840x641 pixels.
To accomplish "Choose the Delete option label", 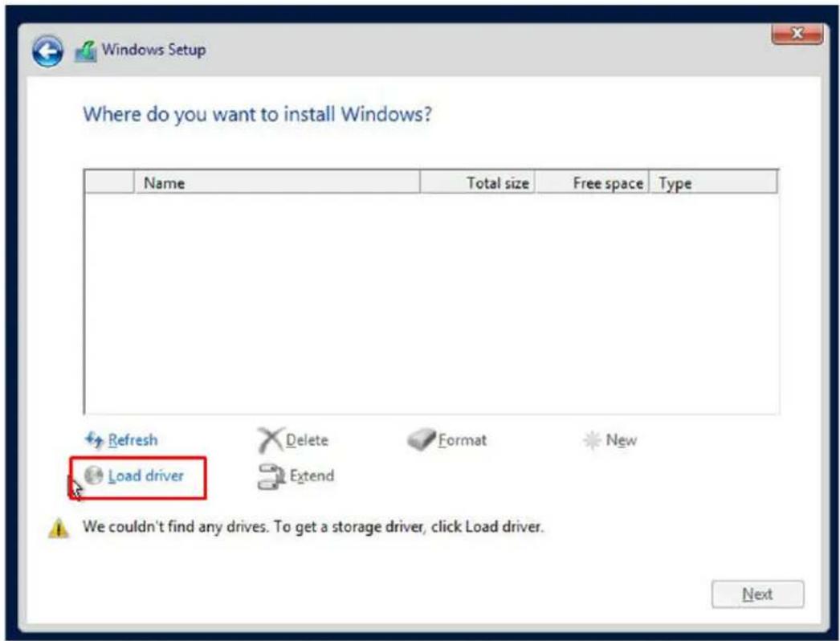I will 307,440.
